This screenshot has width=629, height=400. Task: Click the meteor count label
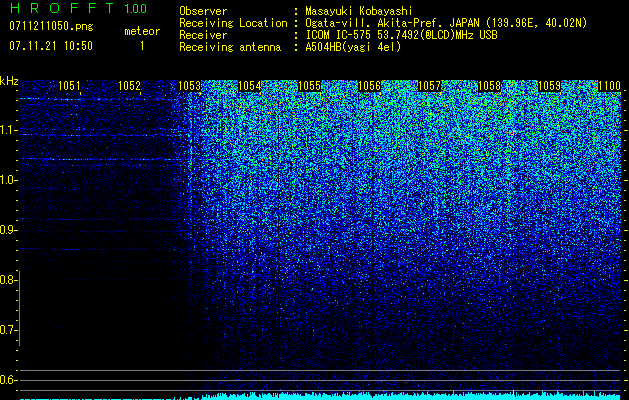[142, 31]
